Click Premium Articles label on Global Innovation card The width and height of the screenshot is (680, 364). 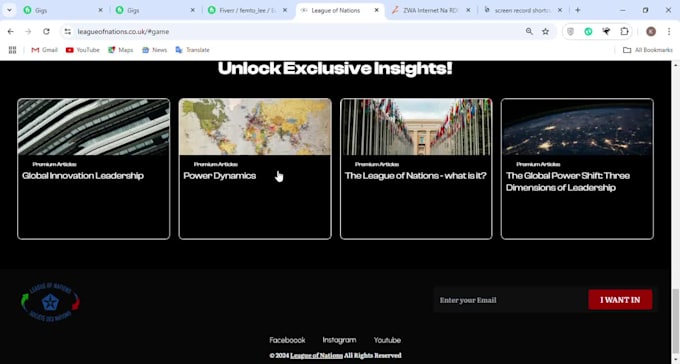pyautogui.click(x=54, y=164)
